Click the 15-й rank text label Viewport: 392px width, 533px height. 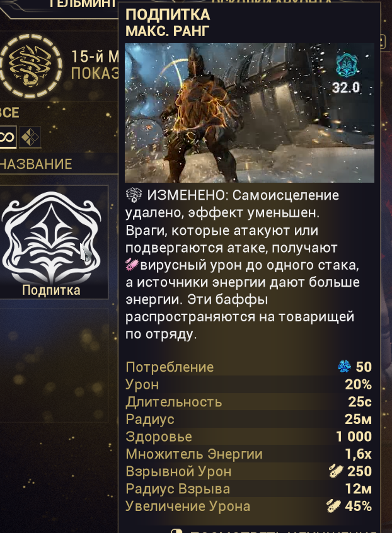[95, 57]
